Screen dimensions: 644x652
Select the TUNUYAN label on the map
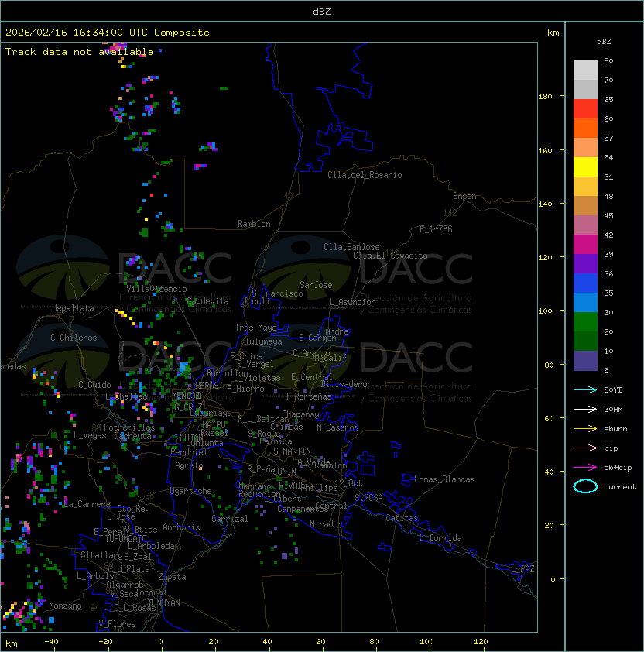click(163, 602)
